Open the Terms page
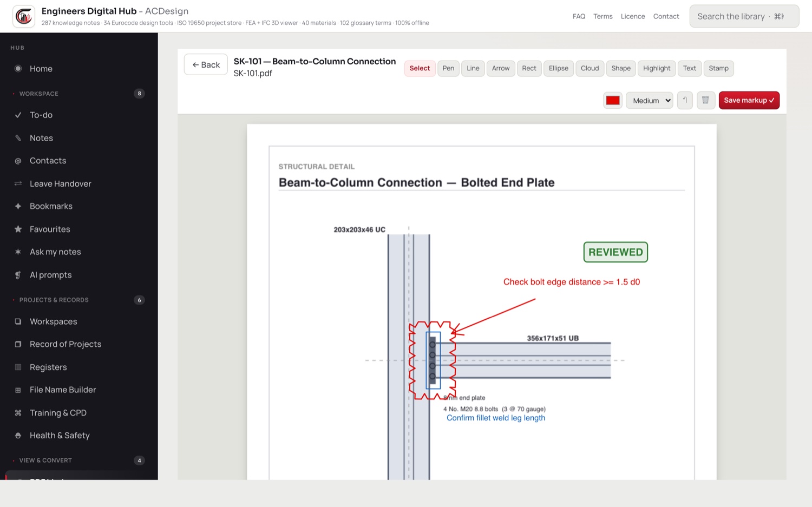The image size is (812, 507). point(603,16)
